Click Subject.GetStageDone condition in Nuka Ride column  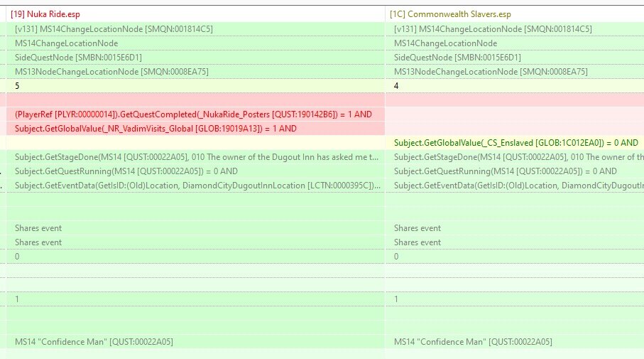pos(195,156)
